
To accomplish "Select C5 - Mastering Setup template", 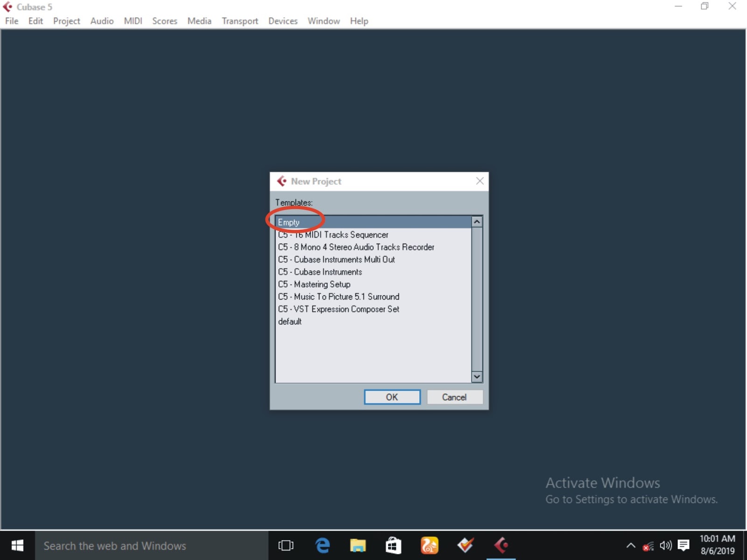I will 373,284.
